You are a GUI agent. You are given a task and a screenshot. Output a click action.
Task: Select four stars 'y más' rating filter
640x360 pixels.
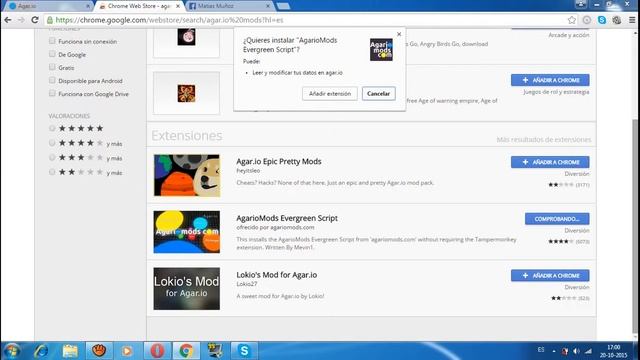click(52, 143)
